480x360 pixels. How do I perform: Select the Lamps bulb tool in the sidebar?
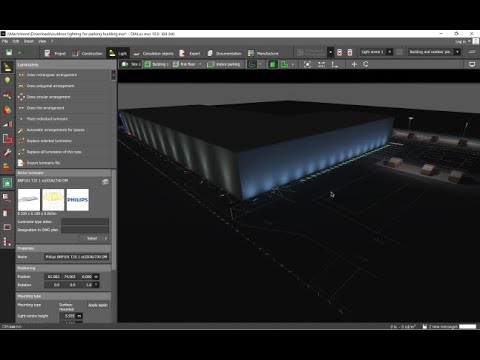(7, 81)
